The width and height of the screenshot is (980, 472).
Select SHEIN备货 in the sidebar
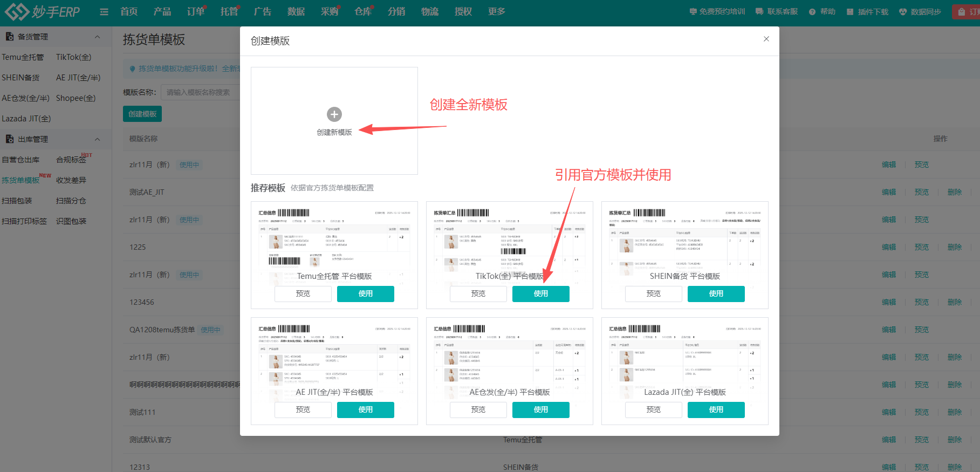point(20,78)
